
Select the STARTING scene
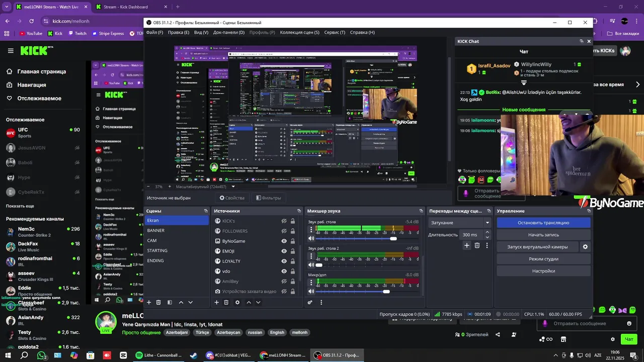177,250
